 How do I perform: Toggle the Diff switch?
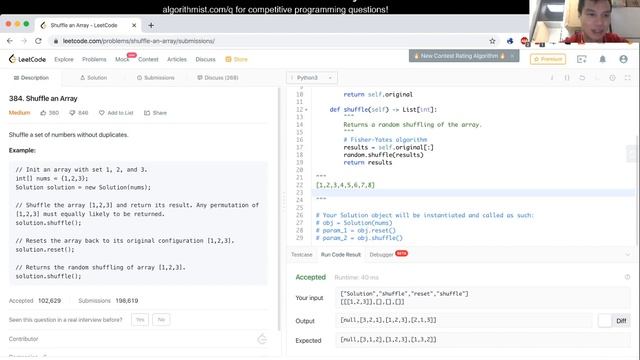click(605, 320)
